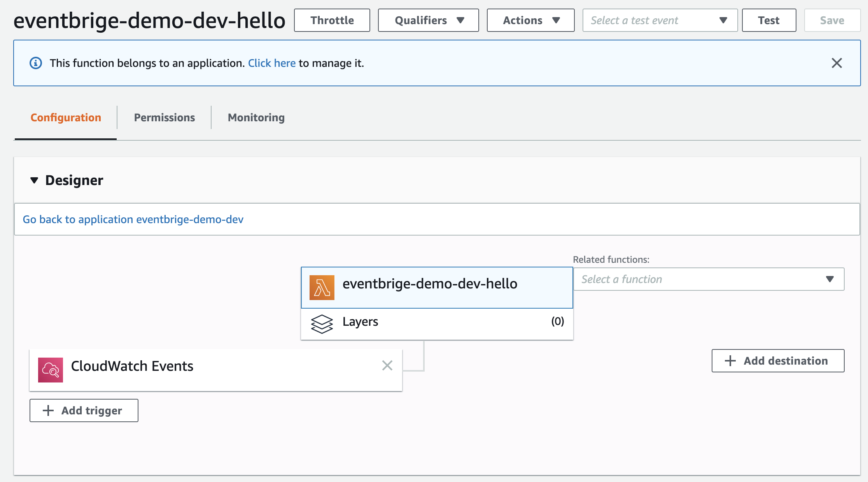Switch to the Permissions tab
The height and width of the screenshot is (482, 868).
click(x=164, y=117)
